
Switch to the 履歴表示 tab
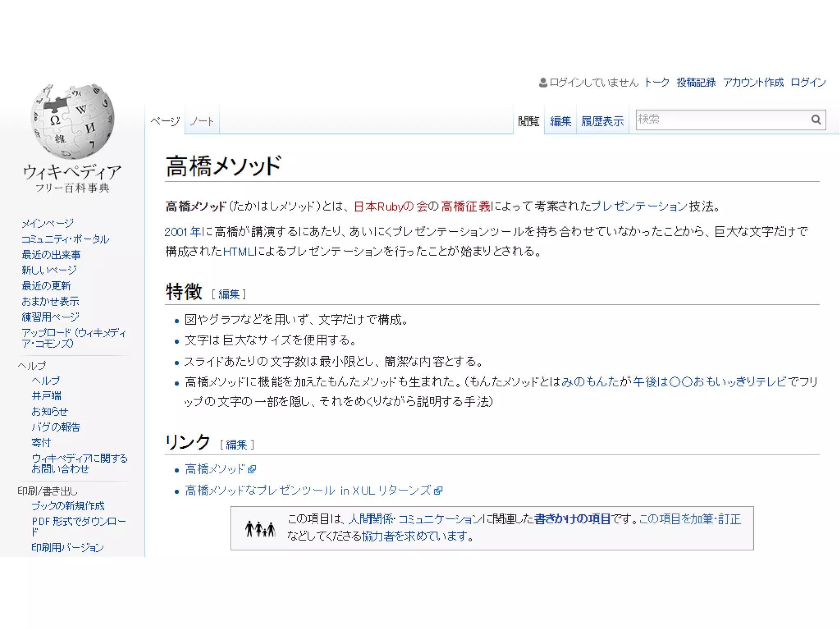click(602, 121)
